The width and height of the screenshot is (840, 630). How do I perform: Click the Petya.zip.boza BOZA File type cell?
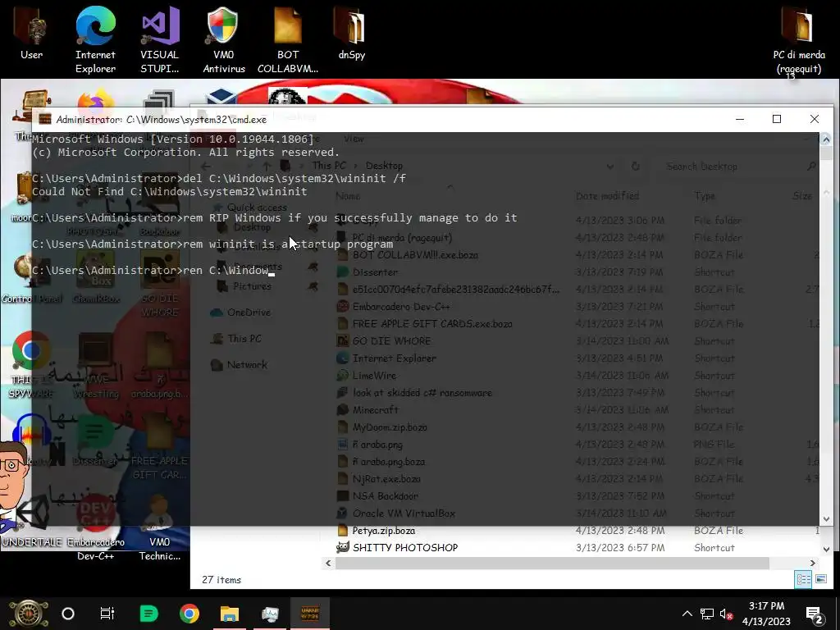coord(719,531)
